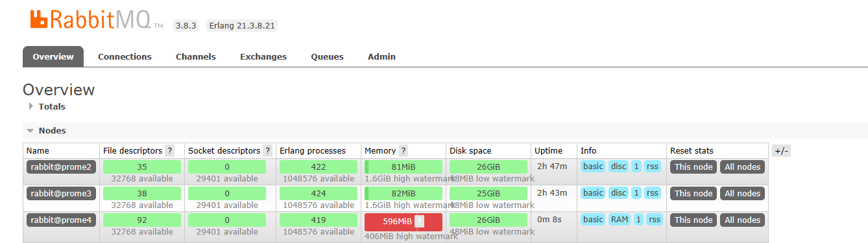
Task: Go to the Admin tab
Action: (381, 57)
